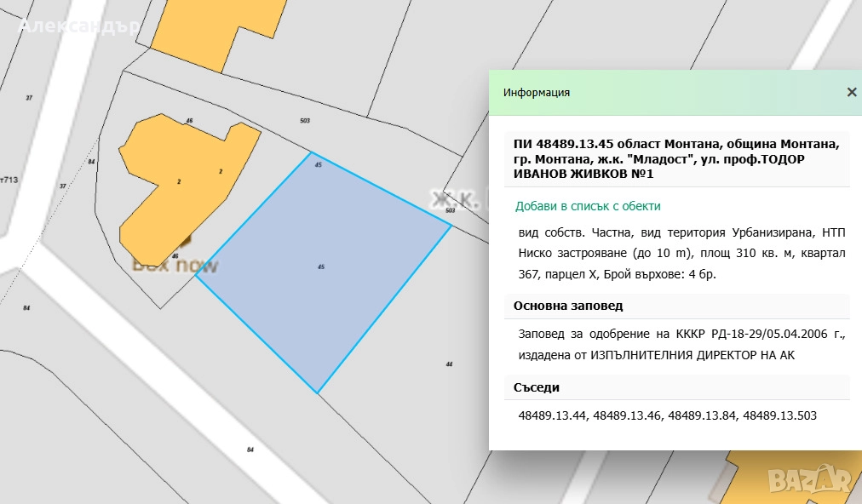Click the 'Добави в списък с обекти' link
Image resolution: width=862 pixels, height=504 pixels.
(588, 206)
